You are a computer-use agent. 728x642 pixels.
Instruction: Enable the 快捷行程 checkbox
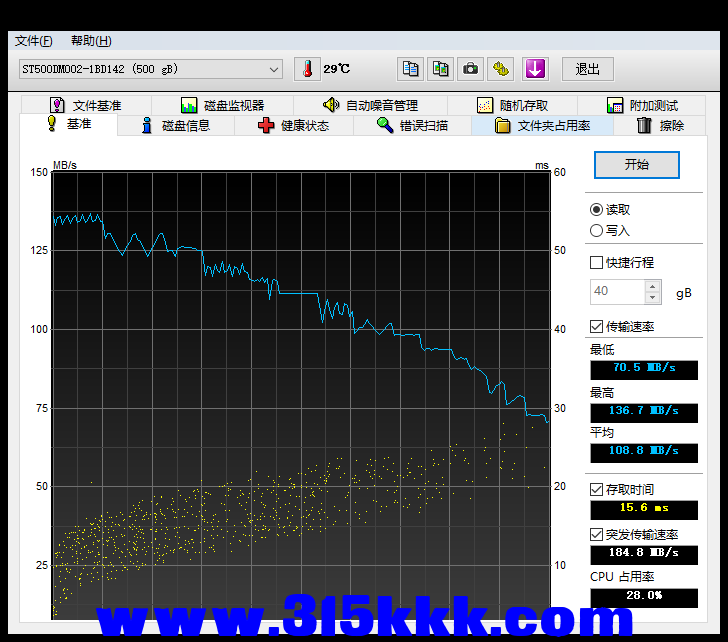click(597, 263)
